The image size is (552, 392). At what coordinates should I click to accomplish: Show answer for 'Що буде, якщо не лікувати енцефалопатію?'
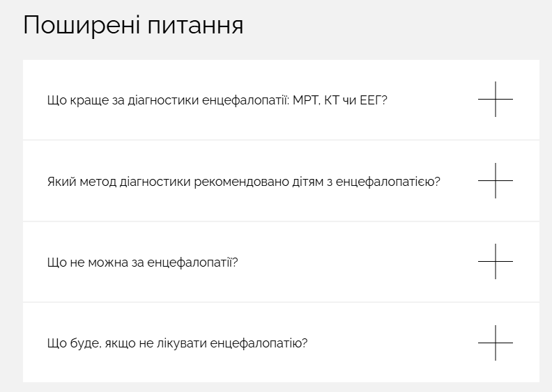[178, 343]
